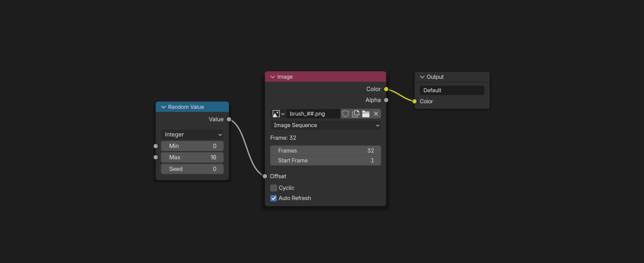644x263 pixels.
Task: Select the Random Value node header
Action: [192, 107]
